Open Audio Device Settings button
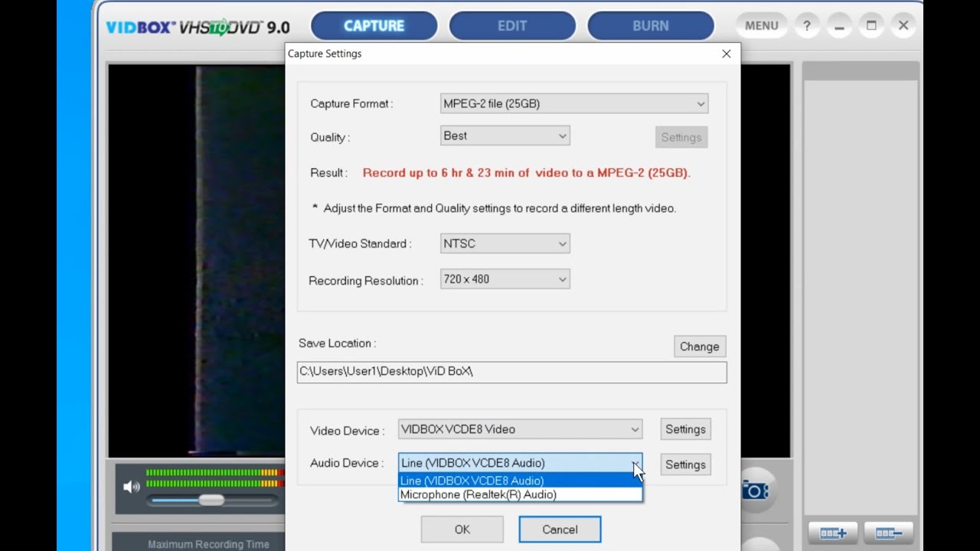The width and height of the screenshot is (980, 551). tap(685, 465)
